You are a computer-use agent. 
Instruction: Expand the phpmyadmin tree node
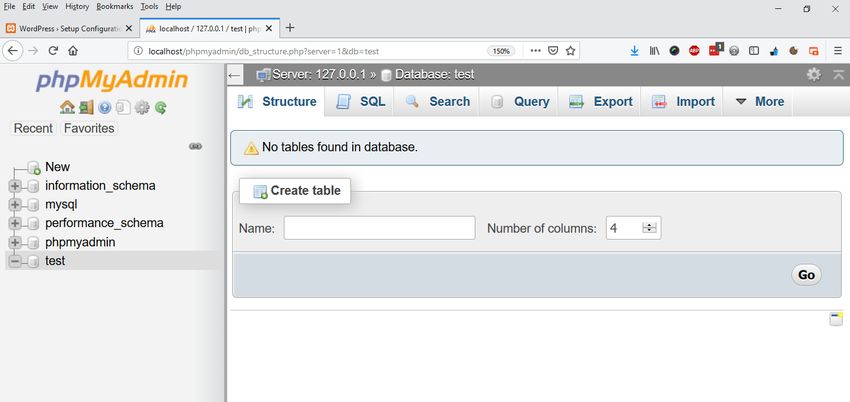click(x=15, y=243)
